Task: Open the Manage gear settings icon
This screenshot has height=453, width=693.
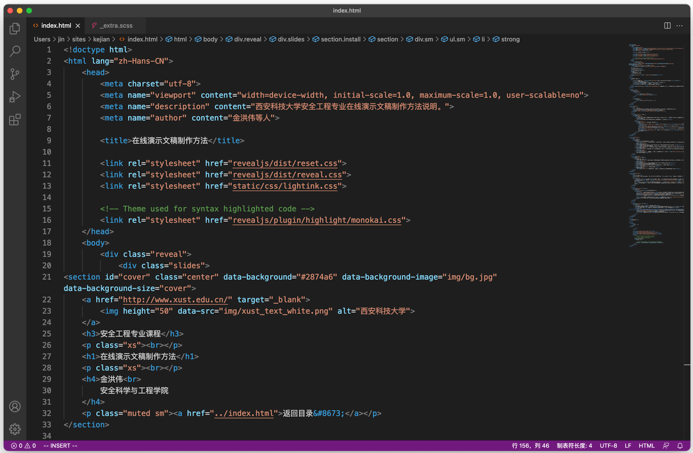Action: pos(15,429)
